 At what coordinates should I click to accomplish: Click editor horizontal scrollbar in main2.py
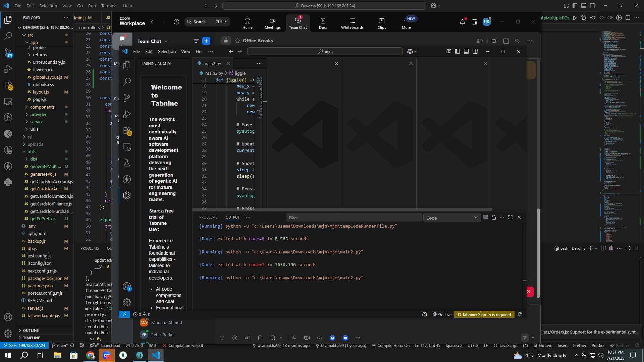(342, 210)
